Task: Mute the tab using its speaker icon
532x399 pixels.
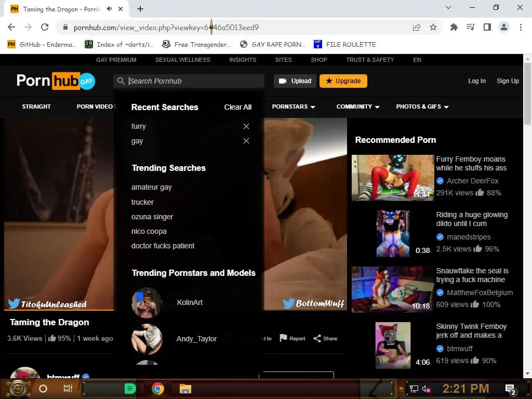Action: tap(109, 9)
